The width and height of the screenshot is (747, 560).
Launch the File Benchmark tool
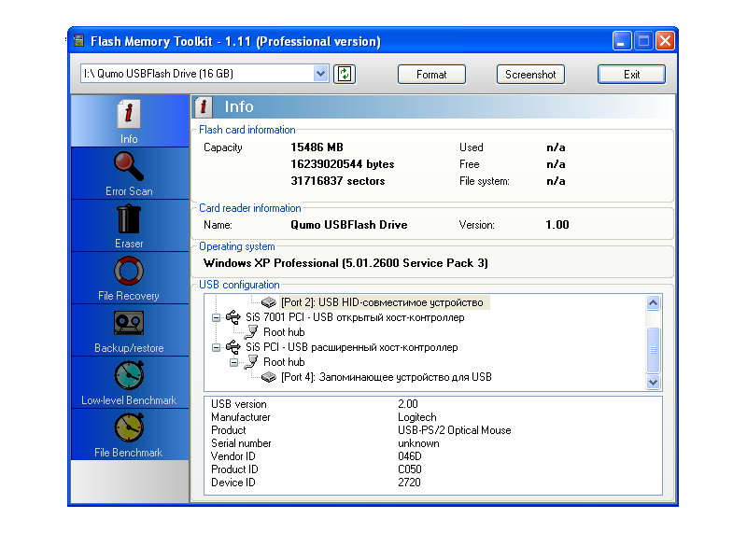[x=129, y=434]
